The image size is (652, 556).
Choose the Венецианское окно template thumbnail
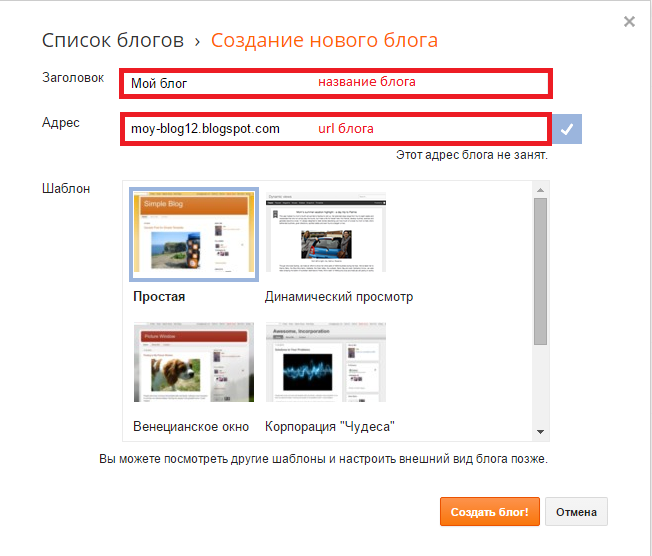(194, 362)
